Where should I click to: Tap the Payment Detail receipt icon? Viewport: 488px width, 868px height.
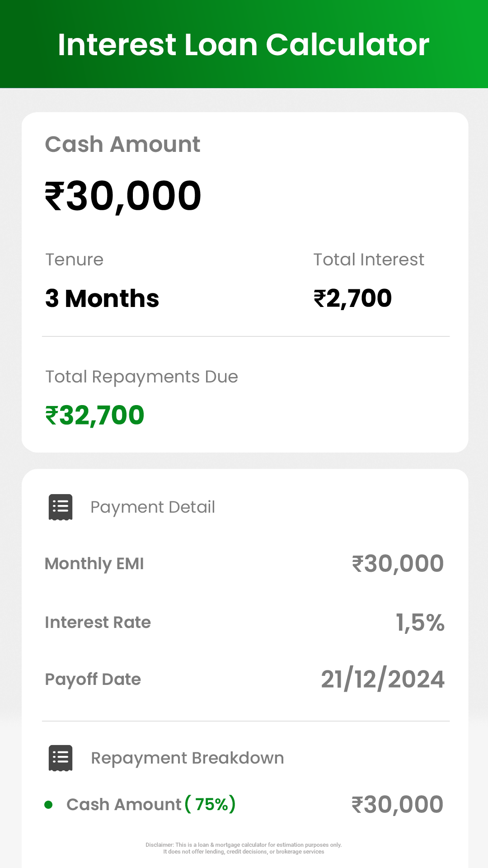pyautogui.click(x=61, y=507)
